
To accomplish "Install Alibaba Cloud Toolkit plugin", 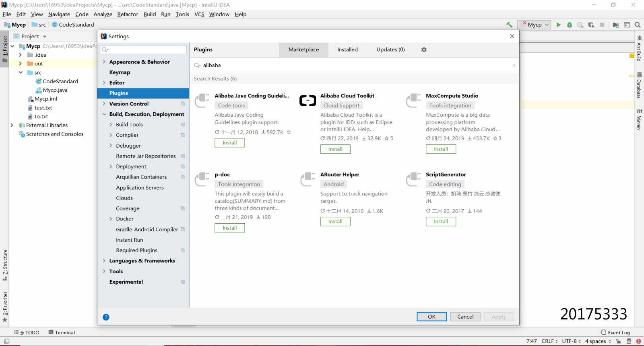I will [x=335, y=149].
